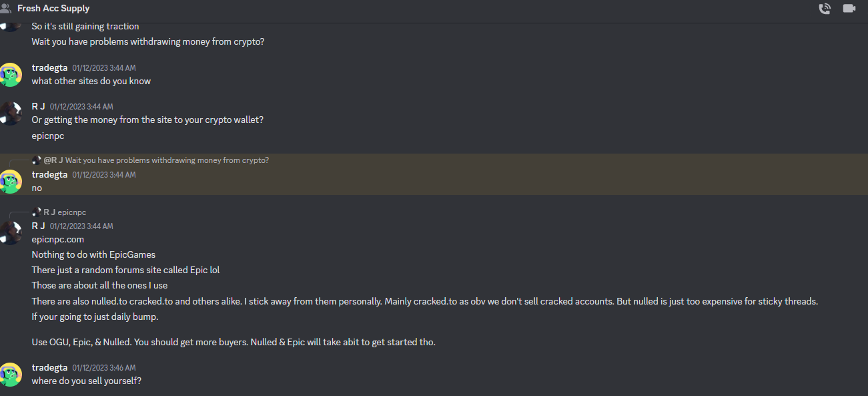Start a voice call with the group

pos(825,9)
